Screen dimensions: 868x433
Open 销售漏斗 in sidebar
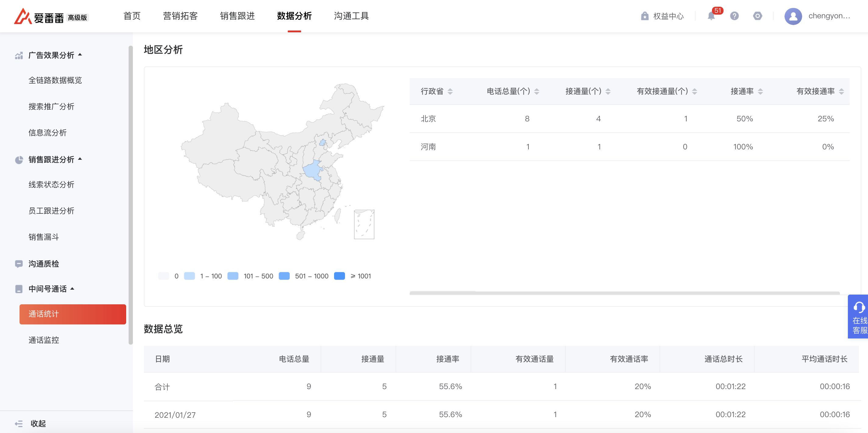coord(44,238)
